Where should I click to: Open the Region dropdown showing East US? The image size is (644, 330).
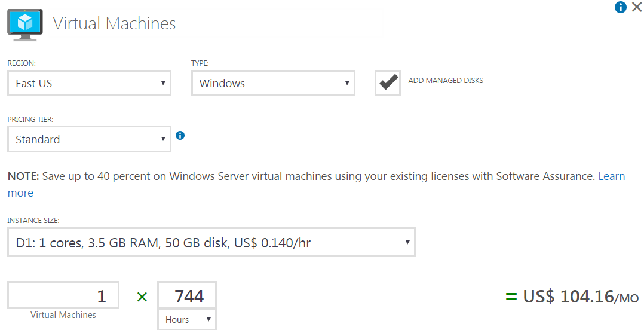pos(89,84)
